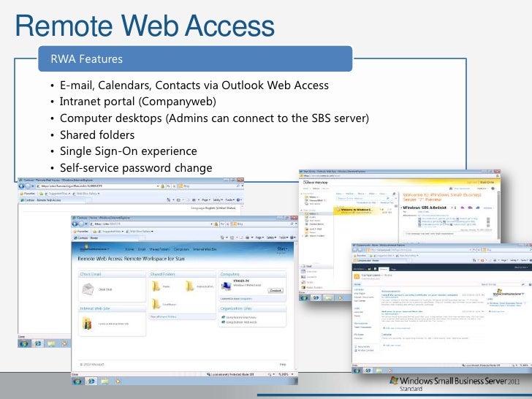
Task: Open the bottom-row Shared Folders folder icon
Action: (156, 304)
